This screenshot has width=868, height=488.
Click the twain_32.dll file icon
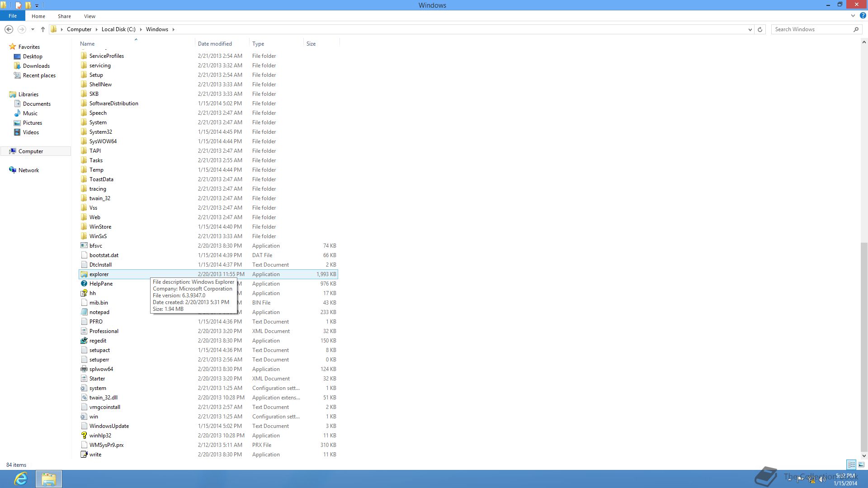[x=84, y=398]
